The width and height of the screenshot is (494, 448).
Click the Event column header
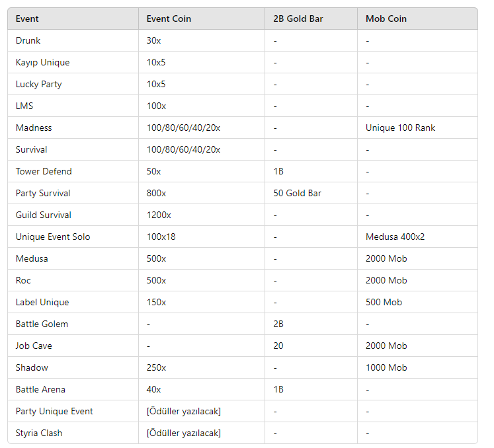pos(27,19)
